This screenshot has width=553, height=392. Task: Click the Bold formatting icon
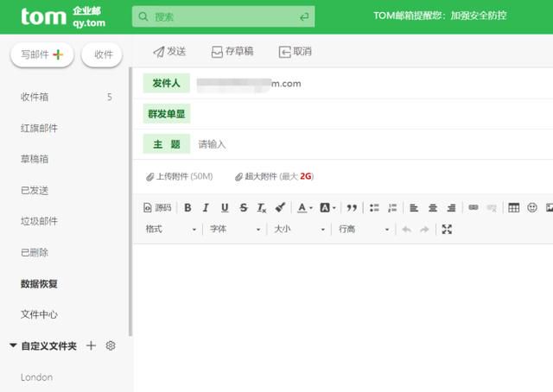click(188, 207)
